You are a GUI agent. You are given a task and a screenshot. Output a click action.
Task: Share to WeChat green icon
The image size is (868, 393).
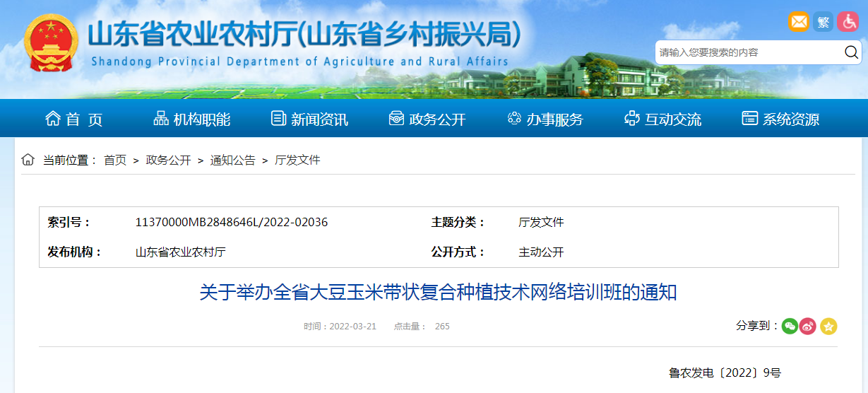coord(790,326)
